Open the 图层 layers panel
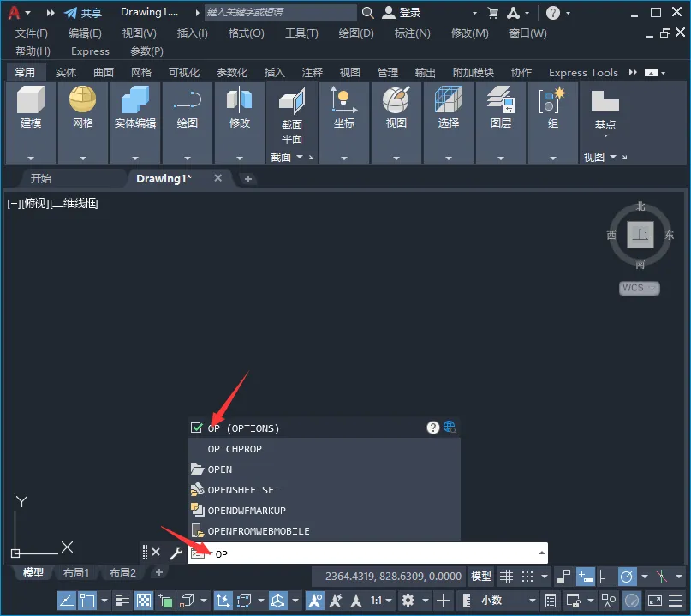The image size is (691, 616). pyautogui.click(x=501, y=123)
